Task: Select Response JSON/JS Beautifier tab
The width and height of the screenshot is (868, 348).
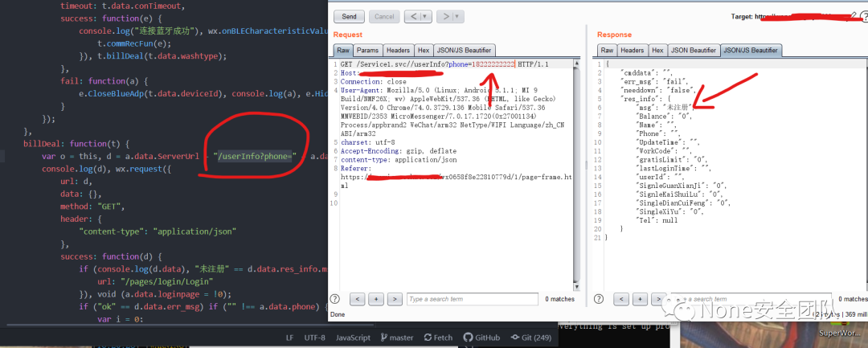Action: [x=751, y=51]
